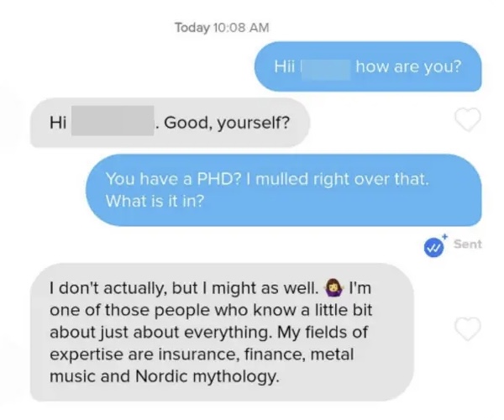
Task: Tap the gray "Good, yourself?" text
Action: [x=227, y=123]
